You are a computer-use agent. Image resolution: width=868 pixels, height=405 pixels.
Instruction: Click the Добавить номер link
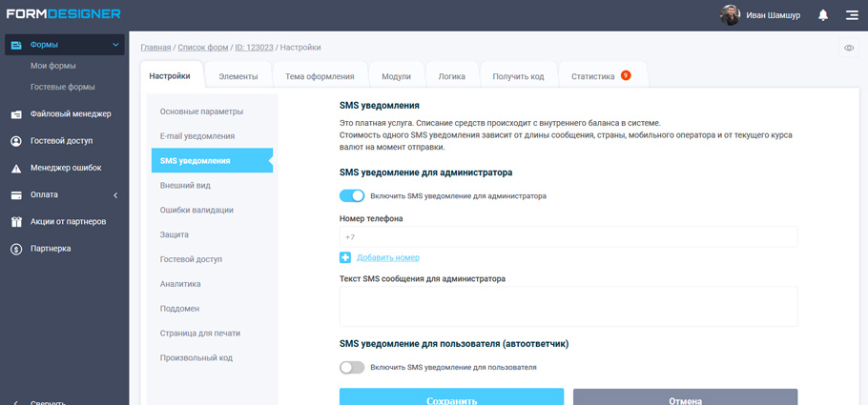pyautogui.click(x=388, y=258)
